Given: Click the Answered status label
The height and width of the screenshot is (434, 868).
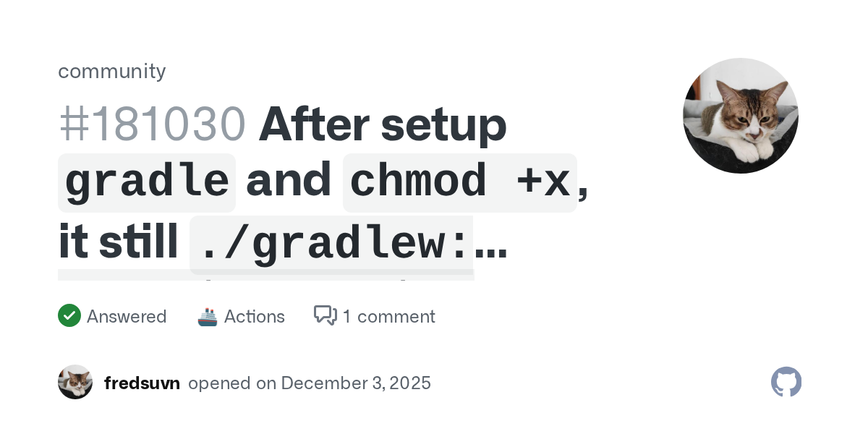Looking at the screenshot, I should [127, 317].
